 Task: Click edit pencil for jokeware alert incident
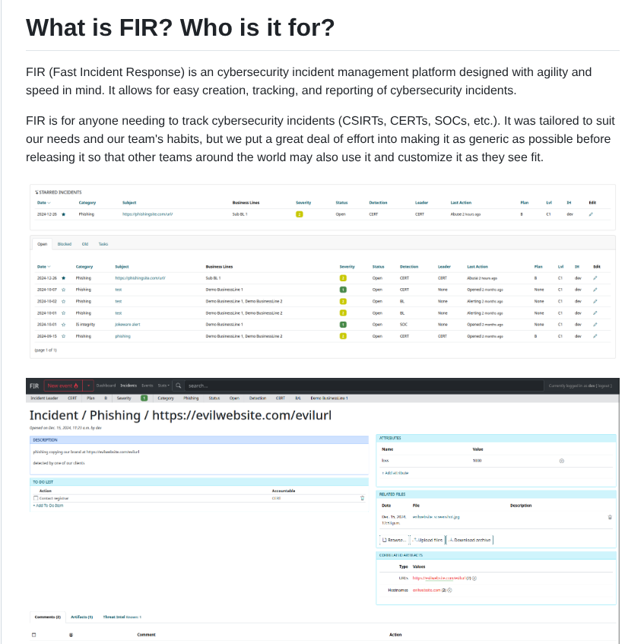[595, 324]
